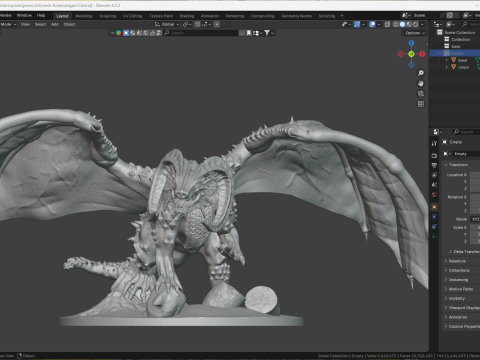
Task: Select rendered viewport shading
Action: [416, 24]
